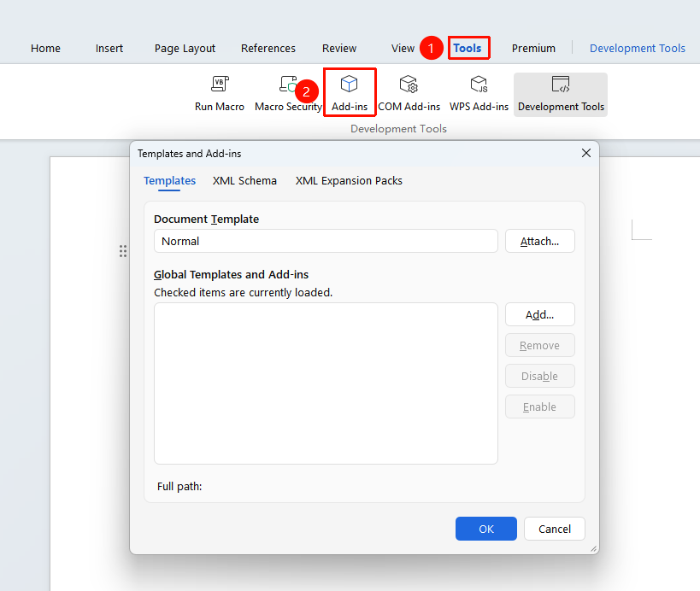Open the Development Tools tab at the right
This screenshot has width=700, height=591.
coord(637,48)
